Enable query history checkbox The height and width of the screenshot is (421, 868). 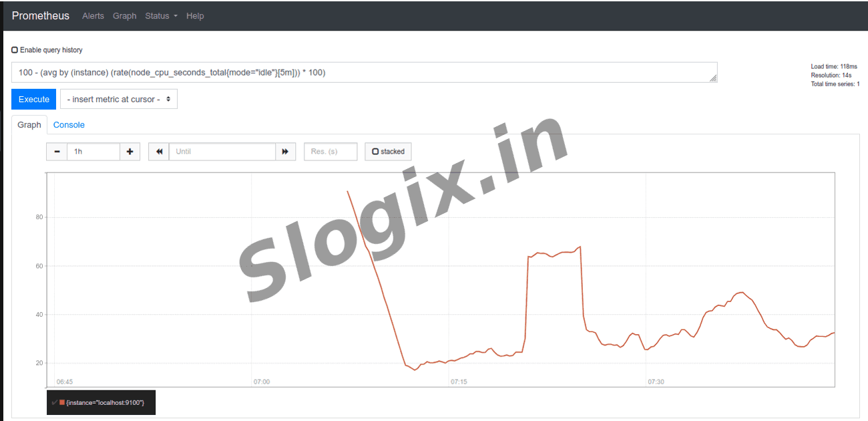(x=15, y=50)
